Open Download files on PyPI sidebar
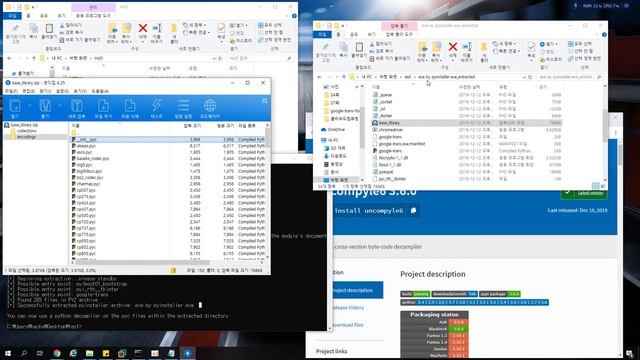Image resolution: width=640 pixels, height=360 pixels. click(x=348, y=325)
